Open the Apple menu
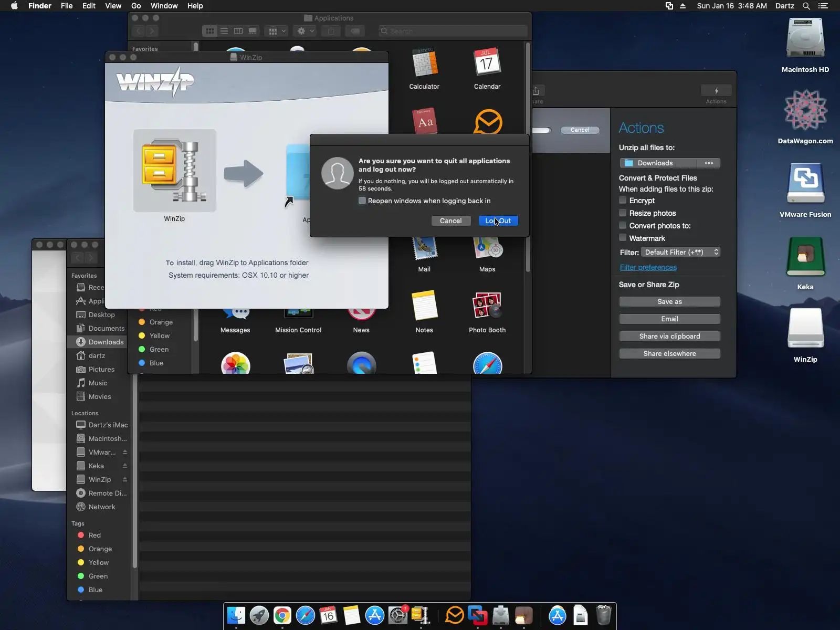Screen dimensions: 840x630 [x=14, y=6]
